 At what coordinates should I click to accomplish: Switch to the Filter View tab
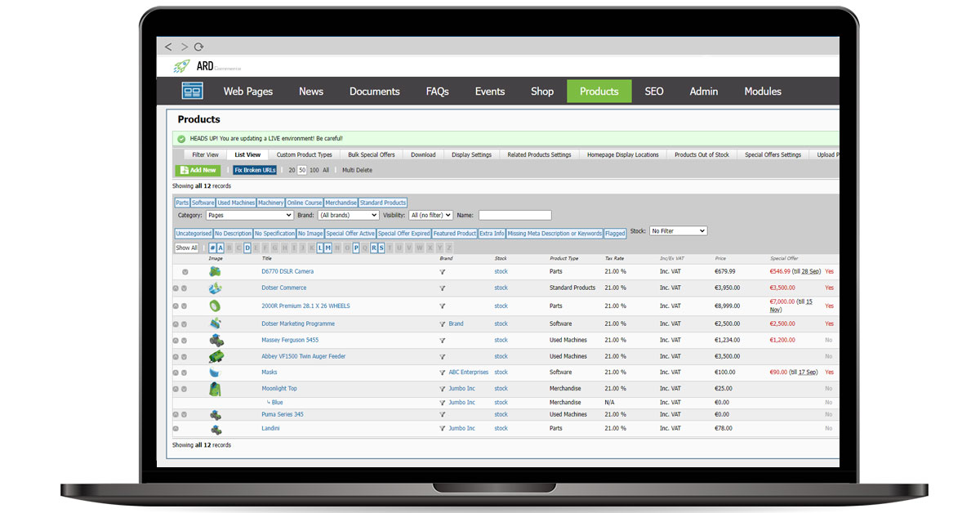pyautogui.click(x=205, y=154)
